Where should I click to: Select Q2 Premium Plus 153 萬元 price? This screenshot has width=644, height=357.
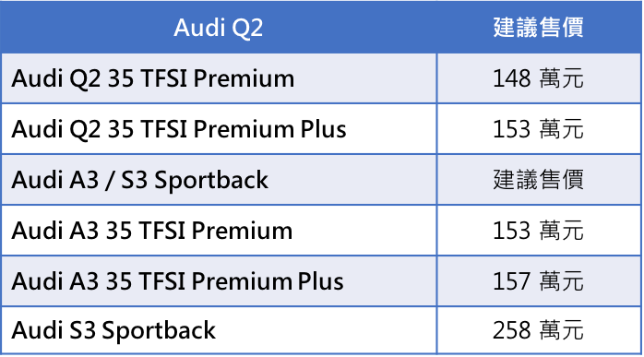[539, 129]
